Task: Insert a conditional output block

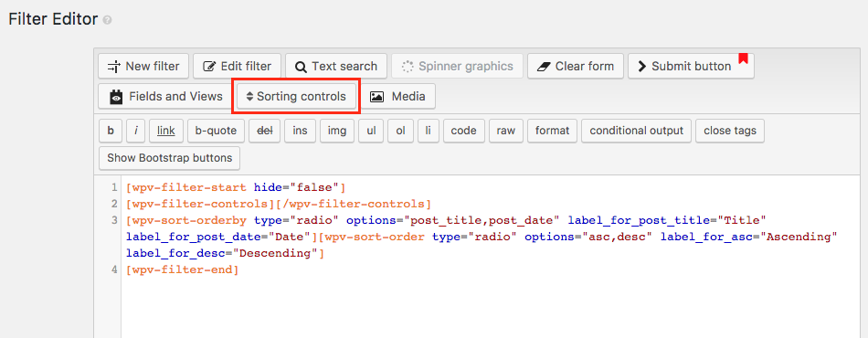Action: [x=637, y=132]
